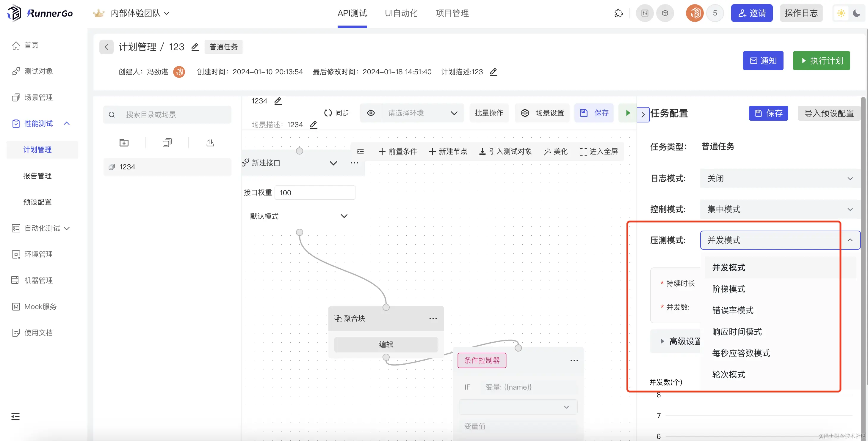Collapse the sidebar with bottom-left menu icon

(15, 417)
